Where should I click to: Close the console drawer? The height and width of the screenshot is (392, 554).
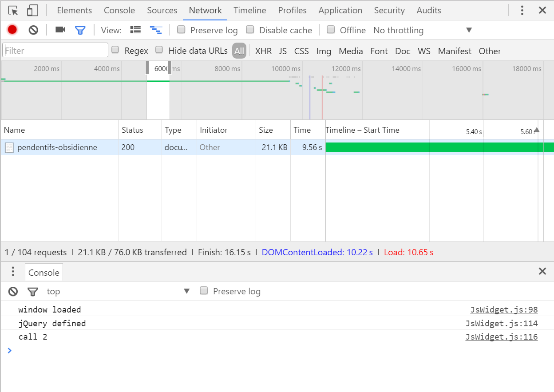[542, 271]
